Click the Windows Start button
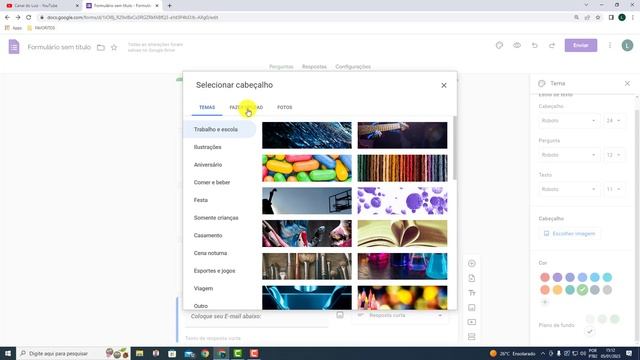The height and width of the screenshot is (360, 640). 8,353
